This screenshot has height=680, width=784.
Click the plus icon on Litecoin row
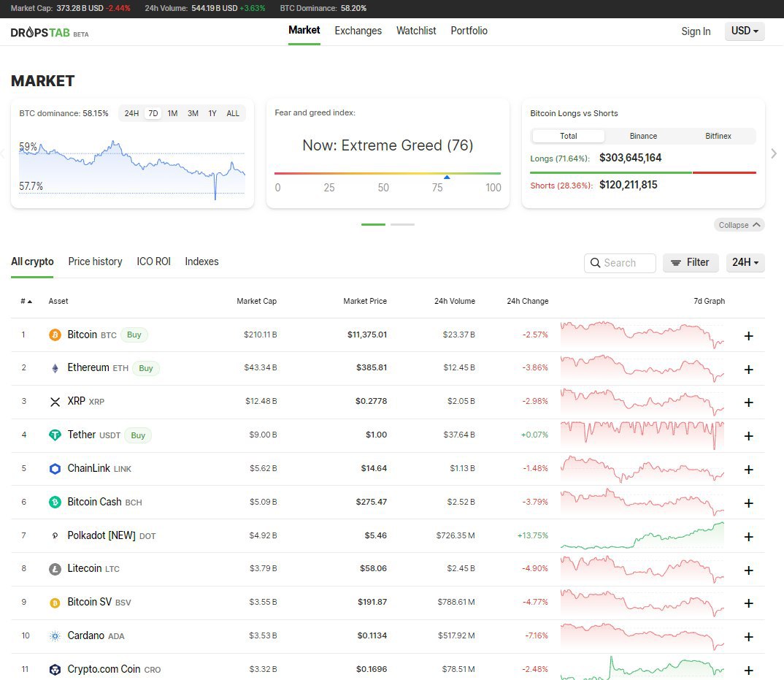[x=748, y=570]
